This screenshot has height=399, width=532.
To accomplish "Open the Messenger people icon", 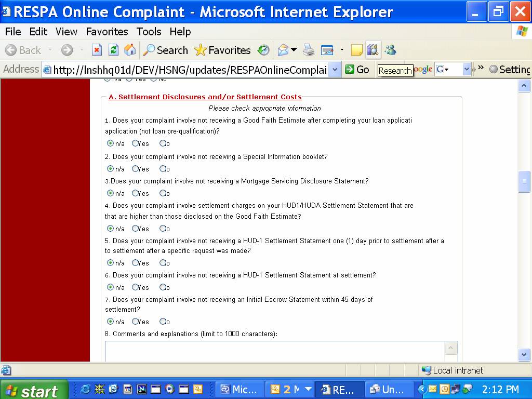I will 391,50.
